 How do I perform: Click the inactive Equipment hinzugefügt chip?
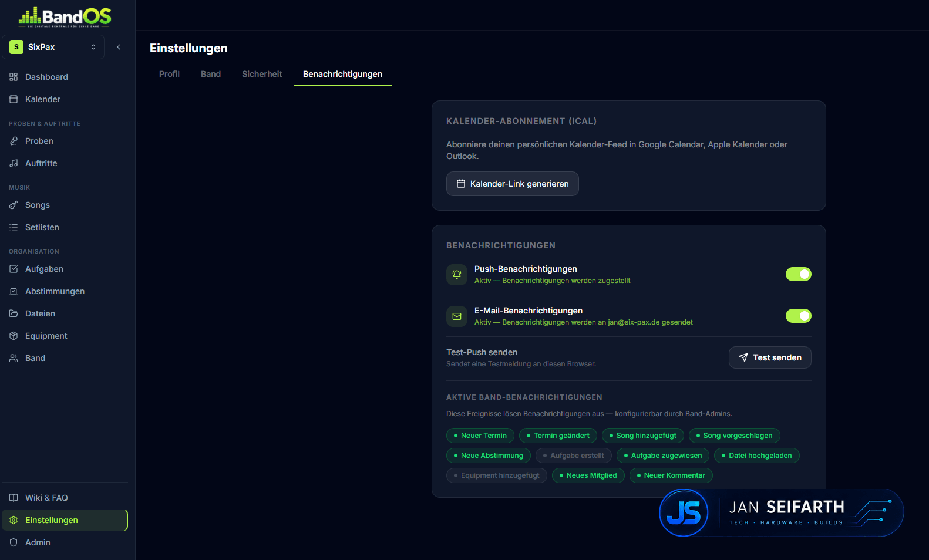point(497,475)
